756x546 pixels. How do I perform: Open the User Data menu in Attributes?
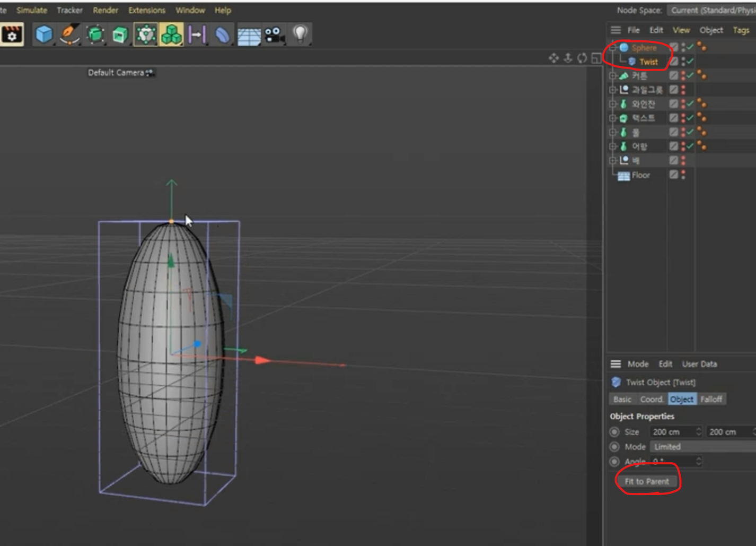699,364
